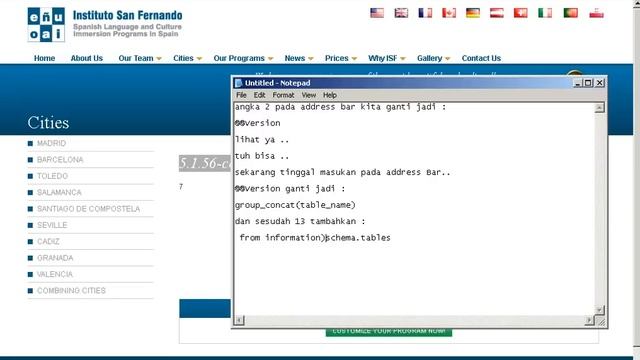Select the German flag icon
Viewport: 640px width, 360px height.
click(473, 13)
